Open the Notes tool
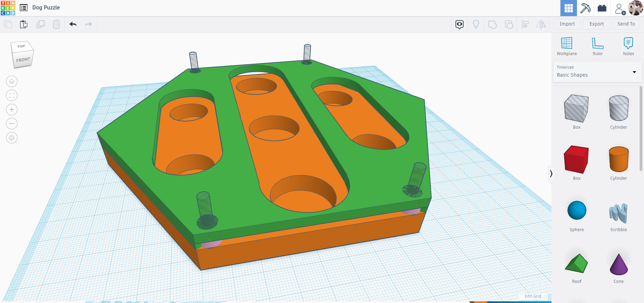This screenshot has width=644, height=303. [629, 46]
